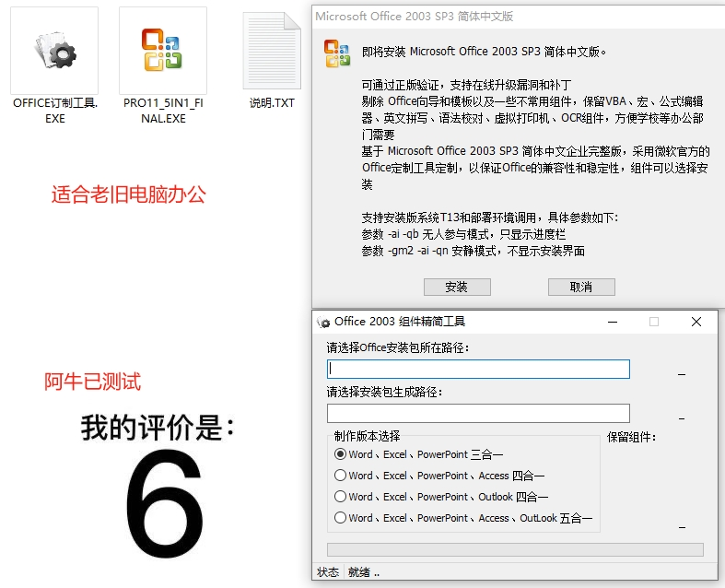Click the 保留组件 label
The height and width of the screenshot is (588, 725).
pyautogui.click(x=631, y=437)
